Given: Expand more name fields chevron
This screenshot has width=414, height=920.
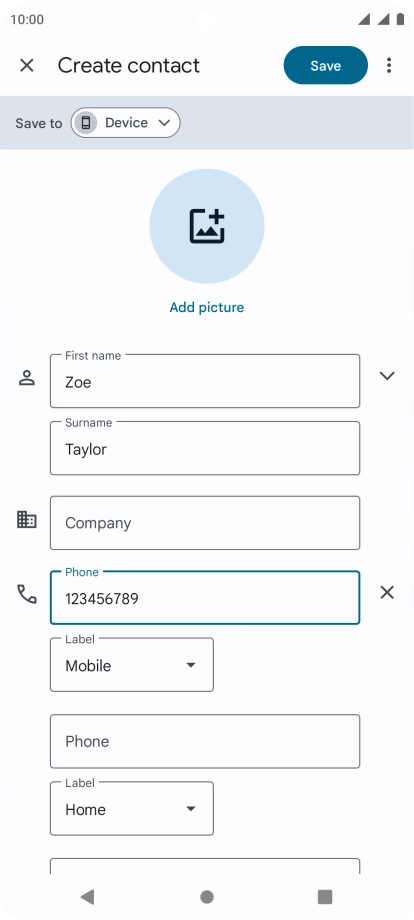Looking at the screenshot, I should pyautogui.click(x=387, y=376).
